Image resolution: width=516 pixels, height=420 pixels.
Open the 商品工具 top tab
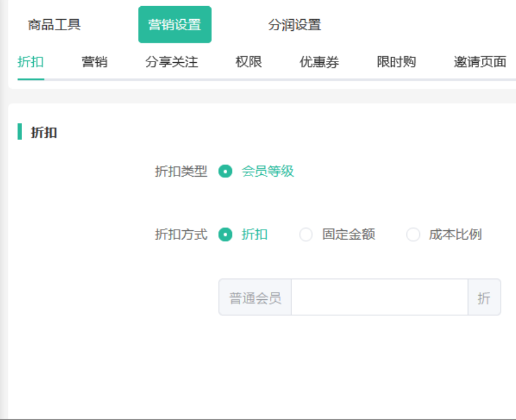click(x=54, y=25)
